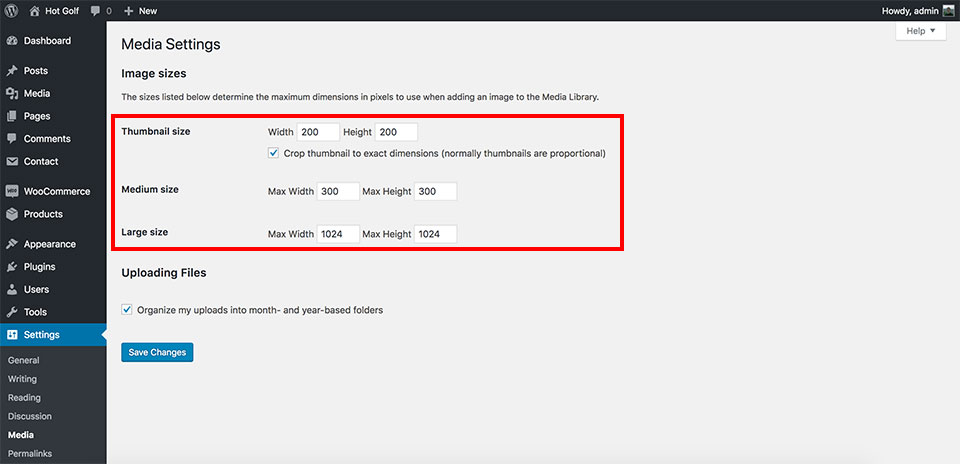Click the Large size label
The width and height of the screenshot is (960, 464).
pyautogui.click(x=144, y=232)
